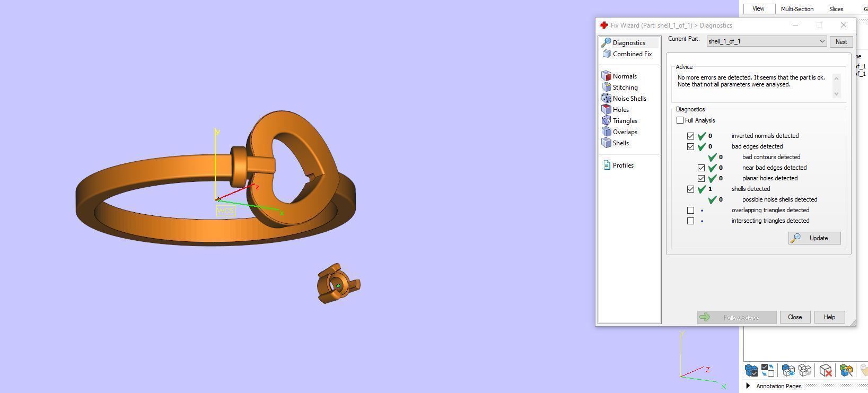Click 'possible noise shells detected' text
The width and height of the screenshot is (868, 393).
(779, 199)
